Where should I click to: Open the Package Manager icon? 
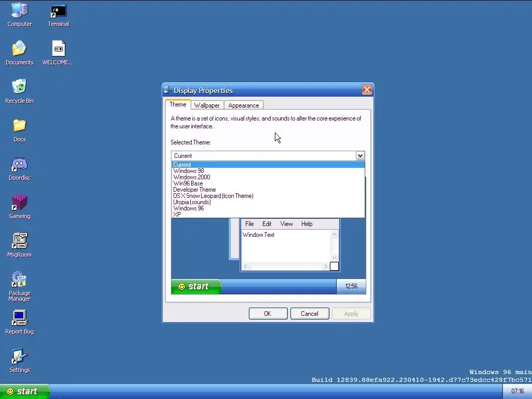[x=20, y=286]
